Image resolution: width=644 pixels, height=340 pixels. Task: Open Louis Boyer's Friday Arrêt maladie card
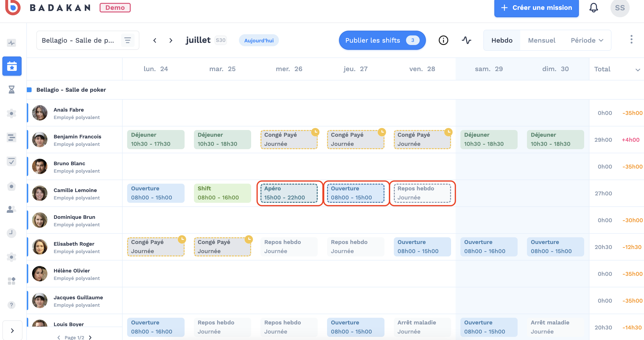(x=422, y=327)
